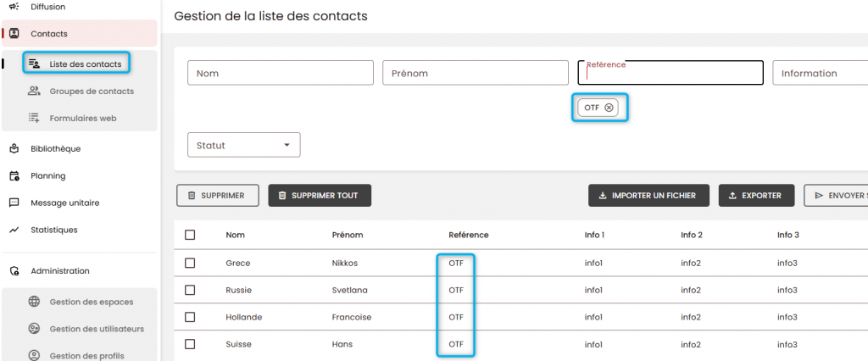Click the Statistiques chart icon
Image resolution: width=868 pixels, height=361 pixels.
(x=14, y=229)
